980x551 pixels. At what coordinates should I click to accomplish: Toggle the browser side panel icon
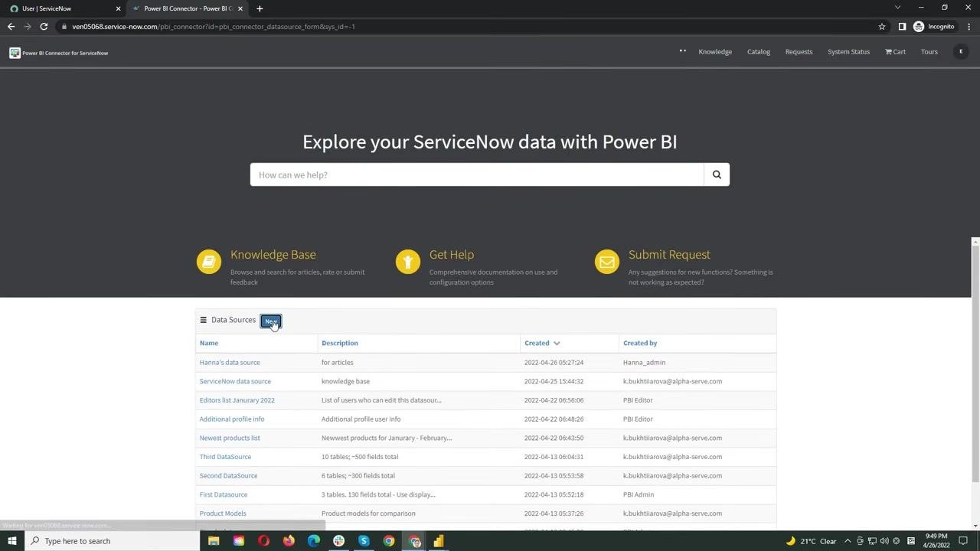902,27
